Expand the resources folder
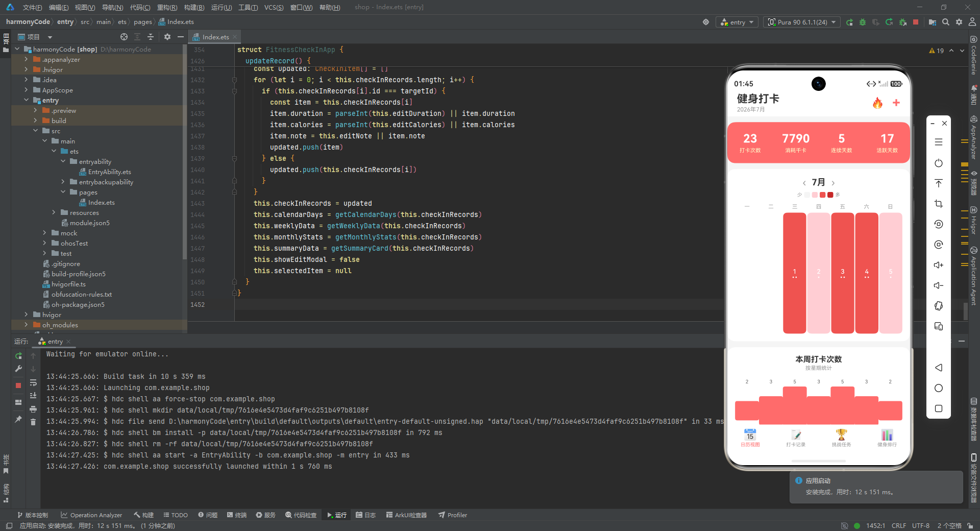980x531 pixels. point(54,212)
